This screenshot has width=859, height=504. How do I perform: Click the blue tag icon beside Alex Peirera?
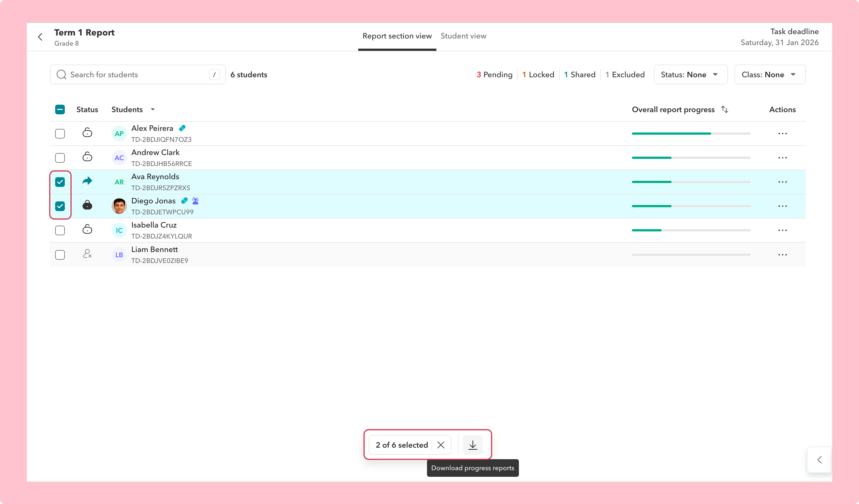click(x=182, y=128)
